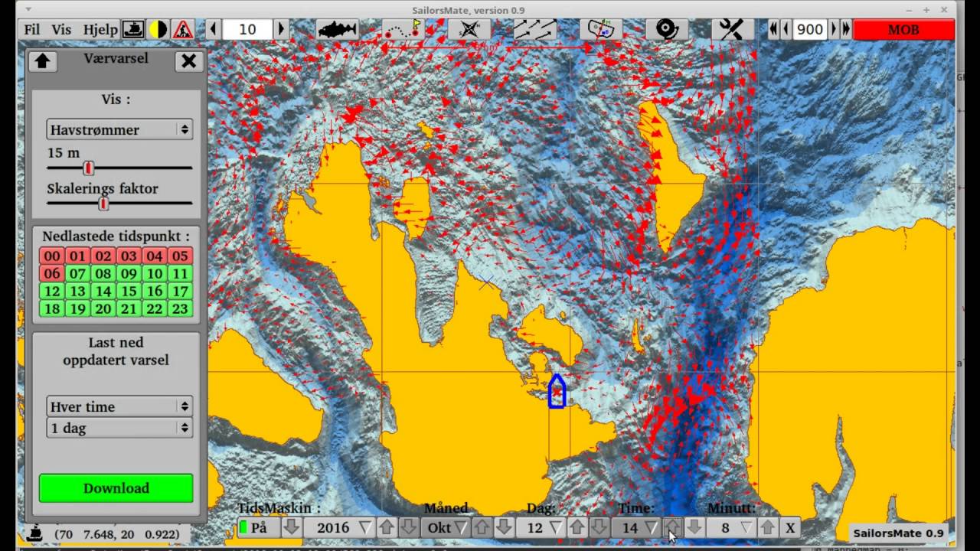Open the chart map toolbar icon
The width and height of the screenshot is (980, 551).
tap(601, 30)
